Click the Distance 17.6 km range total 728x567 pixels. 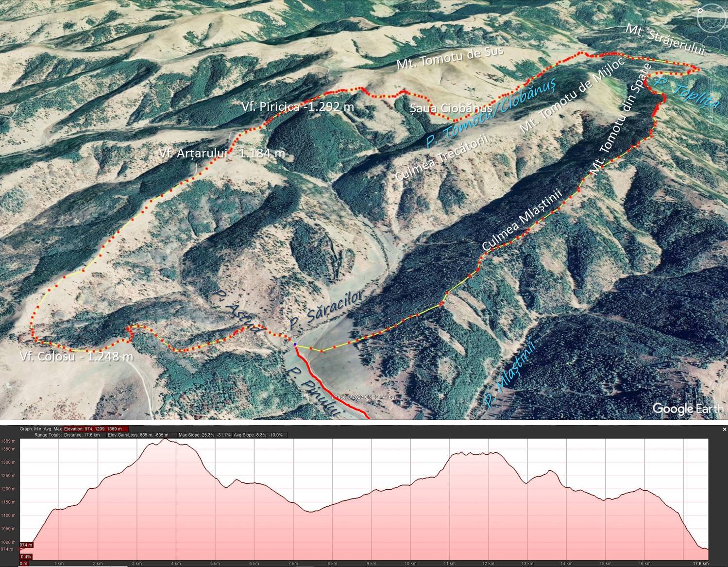pyautogui.click(x=86, y=435)
